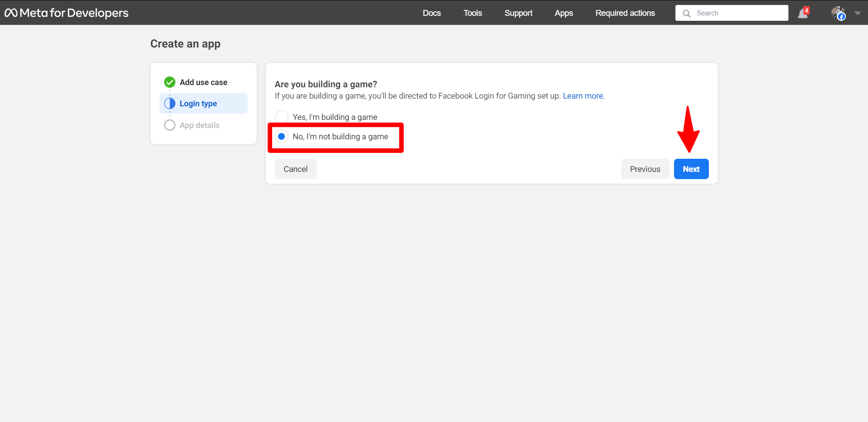Viewport: 868px width, 422px height.
Task: Click the profile avatar picture
Action: [838, 13]
